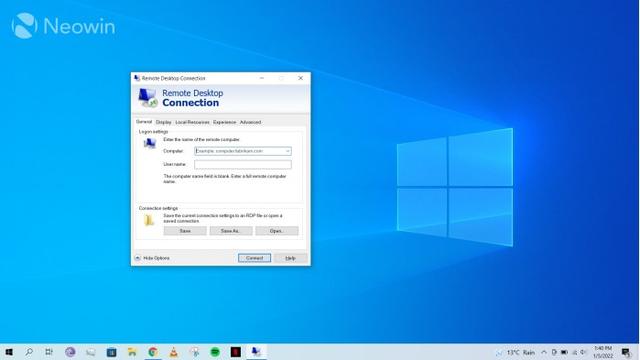This screenshot has height=360, width=640.
Task: Switch to the General tab
Action: coord(144,122)
